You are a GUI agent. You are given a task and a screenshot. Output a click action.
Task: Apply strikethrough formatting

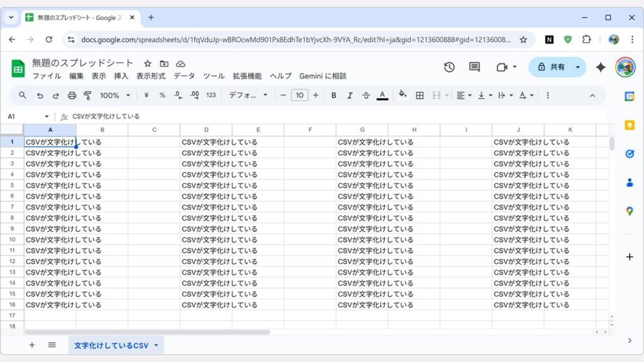click(x=365, y=95)
